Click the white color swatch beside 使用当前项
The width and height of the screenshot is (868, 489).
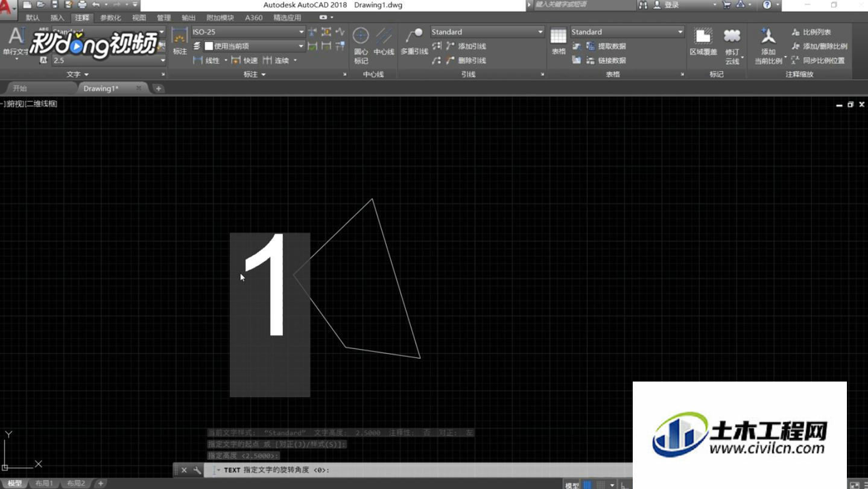click(x=209, y=46)
